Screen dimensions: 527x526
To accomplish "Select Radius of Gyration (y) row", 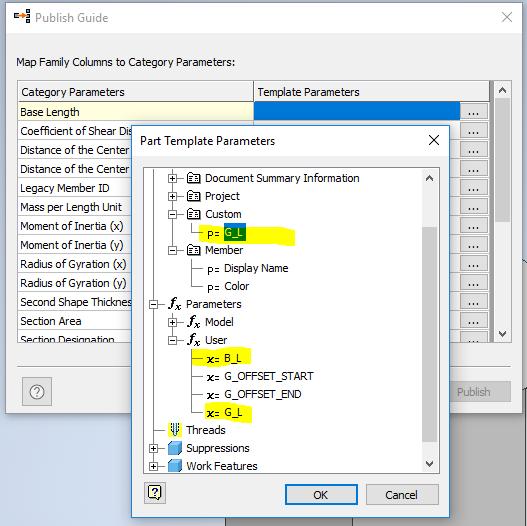I will pyautogui.click(x=75, y=283).
